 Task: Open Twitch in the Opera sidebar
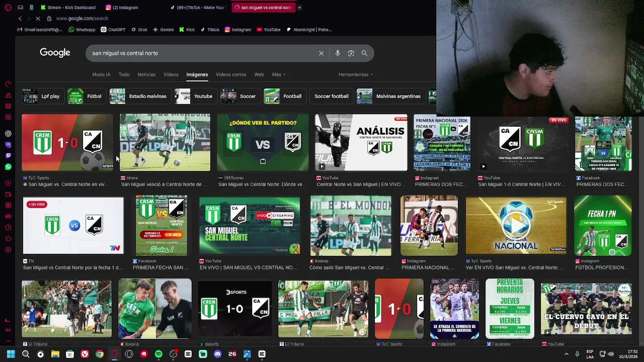[8, 155]
